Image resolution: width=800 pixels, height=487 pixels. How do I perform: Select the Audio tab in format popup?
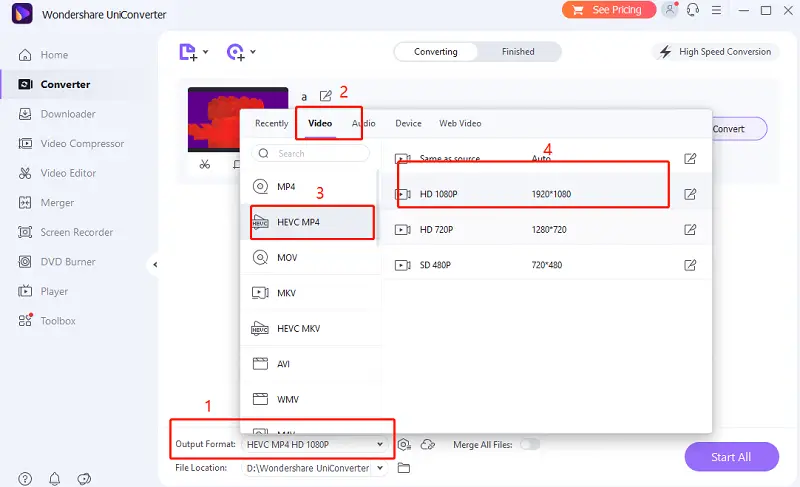363,123
